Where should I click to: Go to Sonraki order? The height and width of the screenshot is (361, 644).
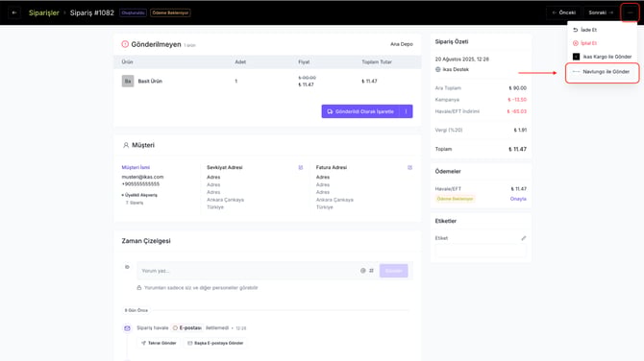pos(601,12)
